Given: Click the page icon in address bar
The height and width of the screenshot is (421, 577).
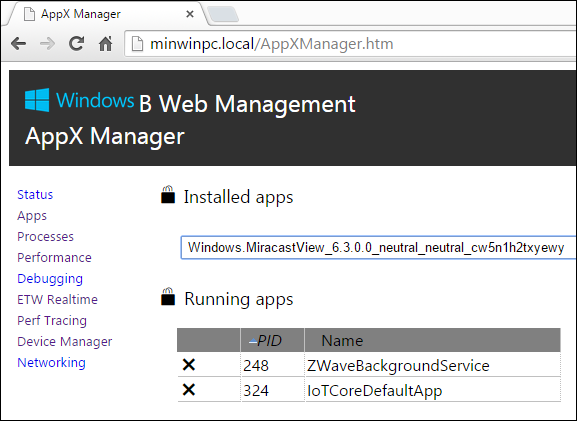Looking at the screenshot, I should tap(138, 44).
